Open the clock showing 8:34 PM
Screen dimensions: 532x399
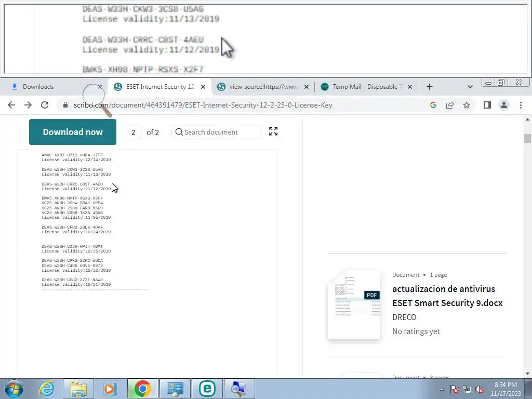point(506,389)
